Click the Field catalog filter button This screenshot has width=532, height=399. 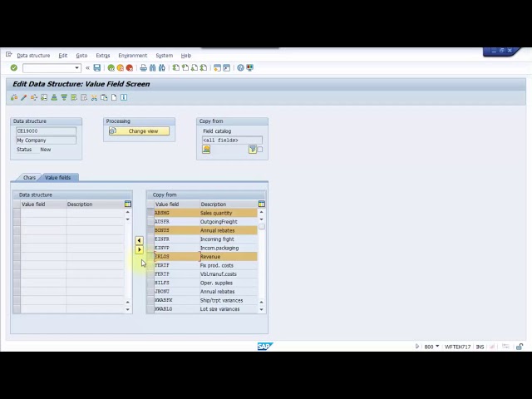coord(253,150)
